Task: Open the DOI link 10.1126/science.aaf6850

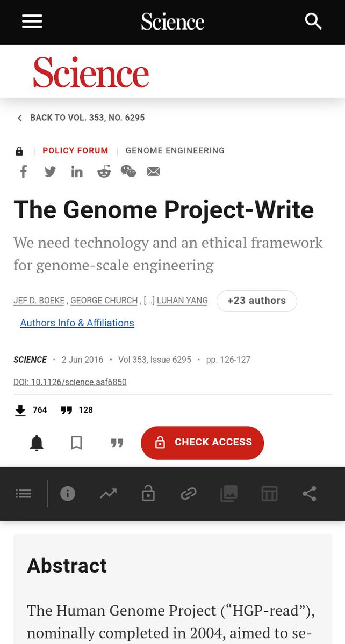Action: pyautogui.click(x=70, y=382)
